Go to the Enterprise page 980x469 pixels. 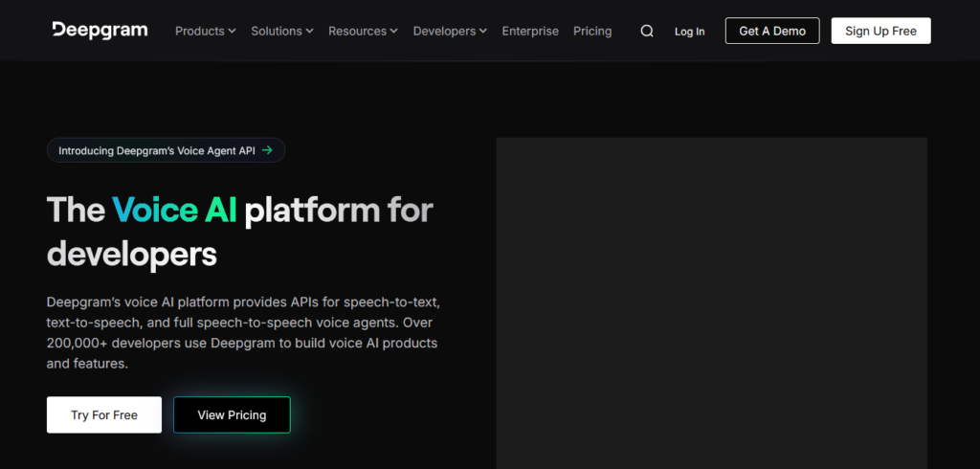coord(530,32)
